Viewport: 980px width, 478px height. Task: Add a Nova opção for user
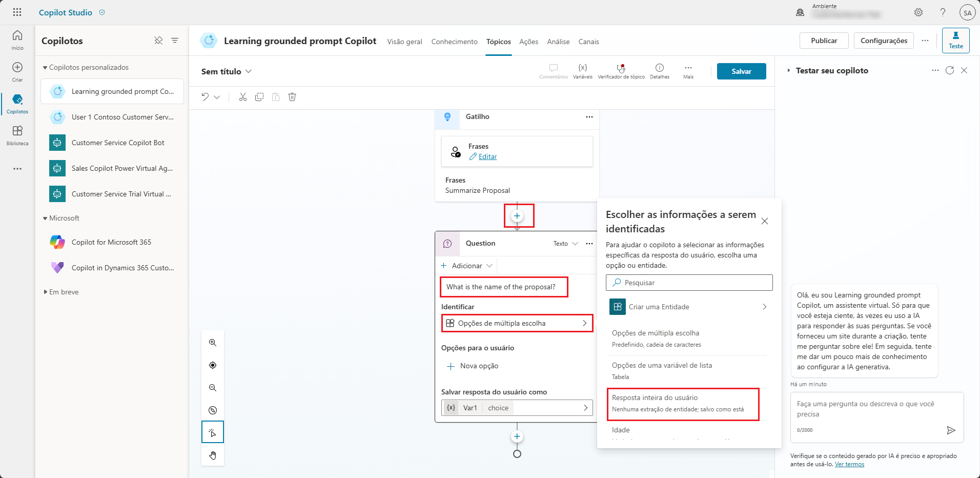473,366
